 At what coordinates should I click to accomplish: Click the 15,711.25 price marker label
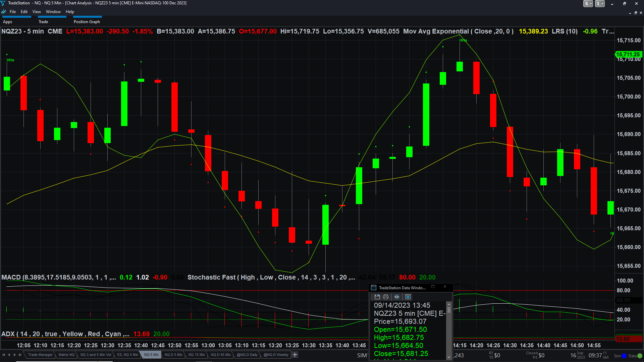[628, 54]
